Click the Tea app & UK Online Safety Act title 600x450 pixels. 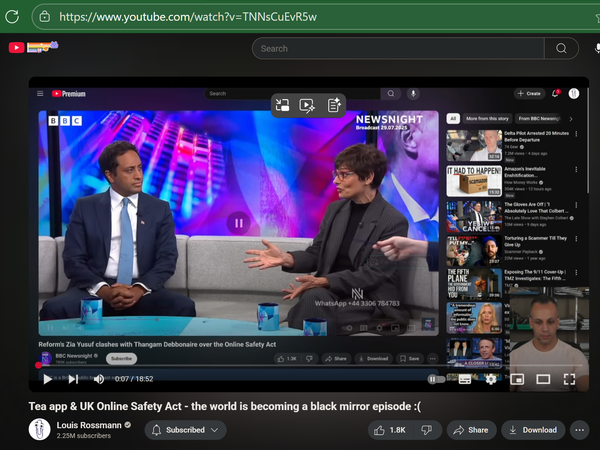[225, 406]
